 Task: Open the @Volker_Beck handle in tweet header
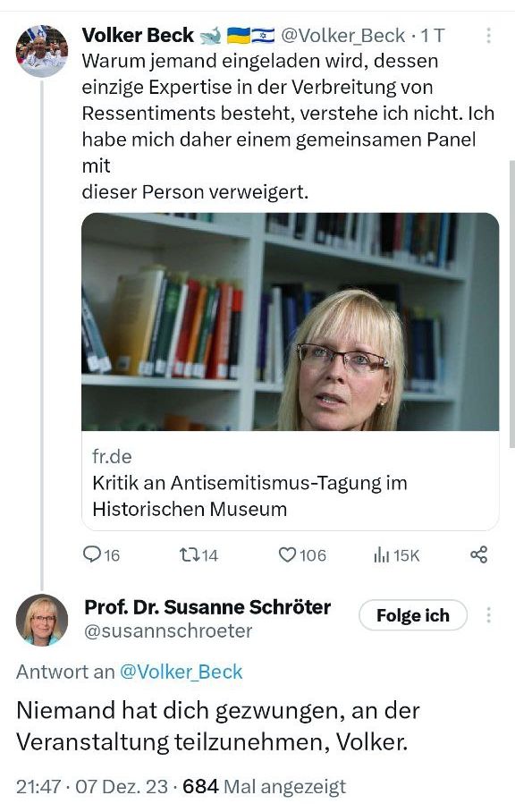tap(342, 36)
